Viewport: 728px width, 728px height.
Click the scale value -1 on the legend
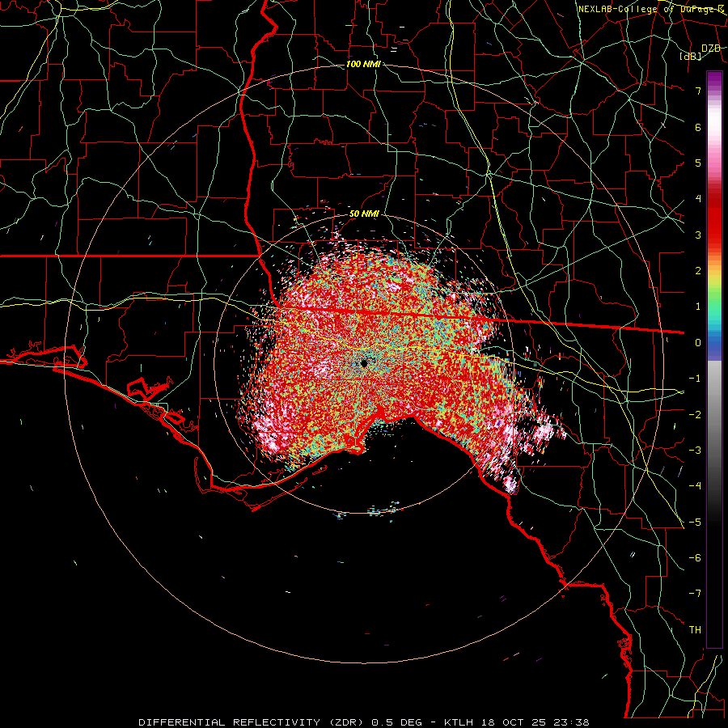pyautogui.click(x=695, y=379)
